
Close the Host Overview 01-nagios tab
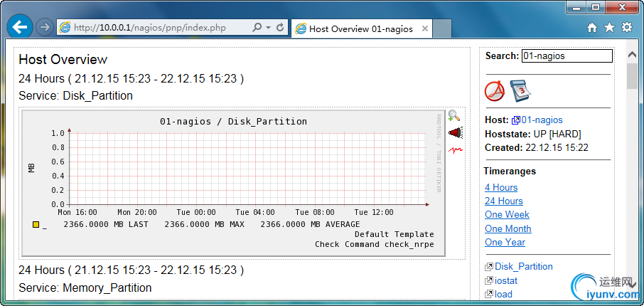point(425,28)
